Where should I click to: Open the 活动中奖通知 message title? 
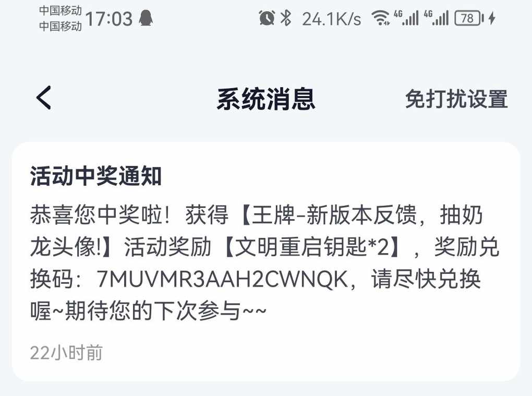coord(95,176)
